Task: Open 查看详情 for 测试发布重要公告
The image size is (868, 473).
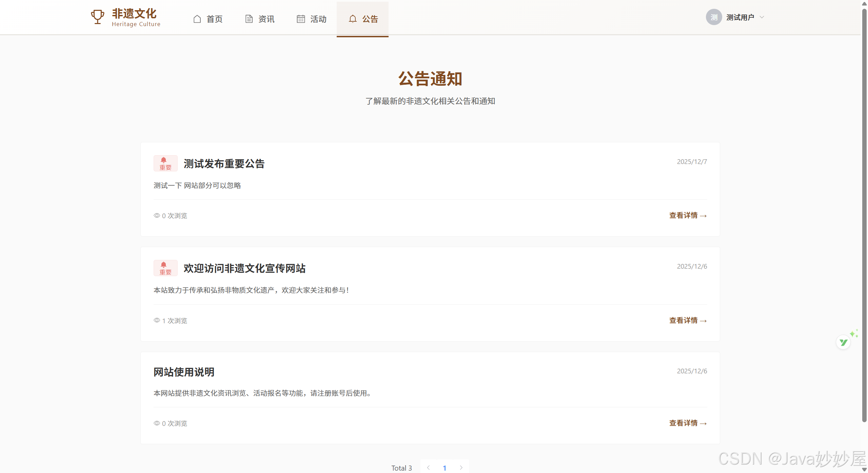Action: [688, 215]
